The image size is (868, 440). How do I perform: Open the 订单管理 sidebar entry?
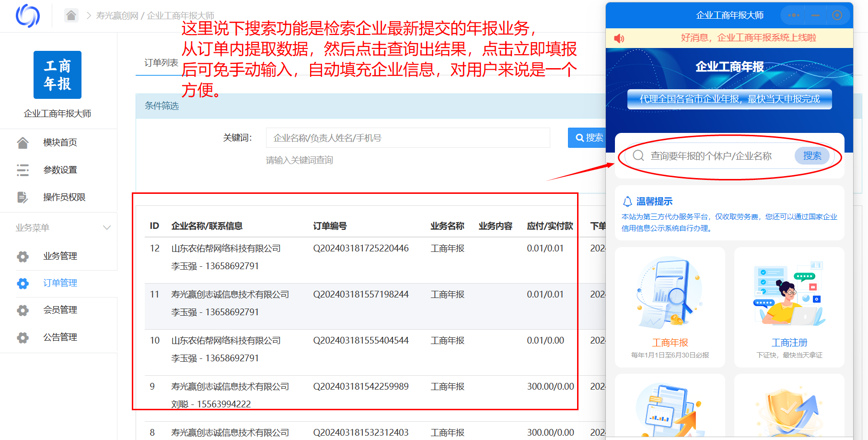(x=59, y=283)
